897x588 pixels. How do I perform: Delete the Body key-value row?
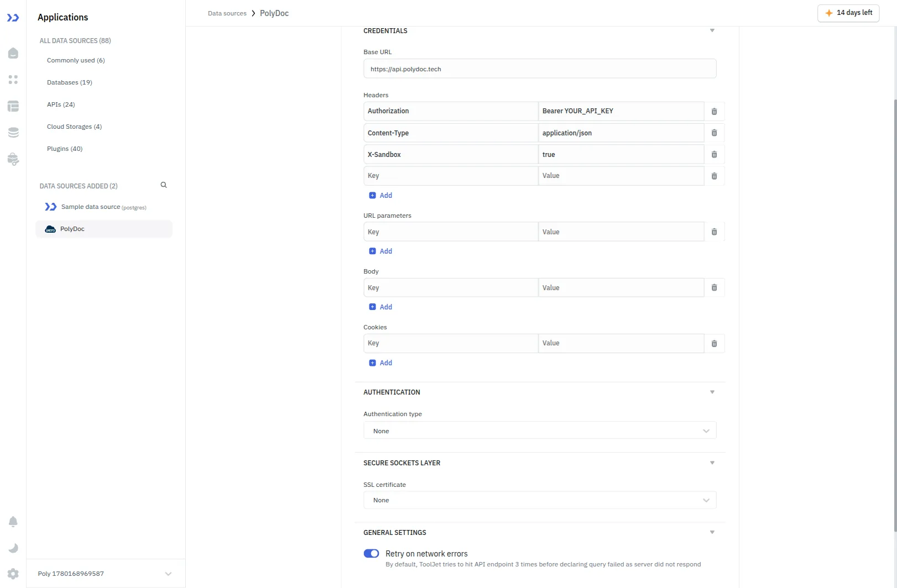coord(714,288)
